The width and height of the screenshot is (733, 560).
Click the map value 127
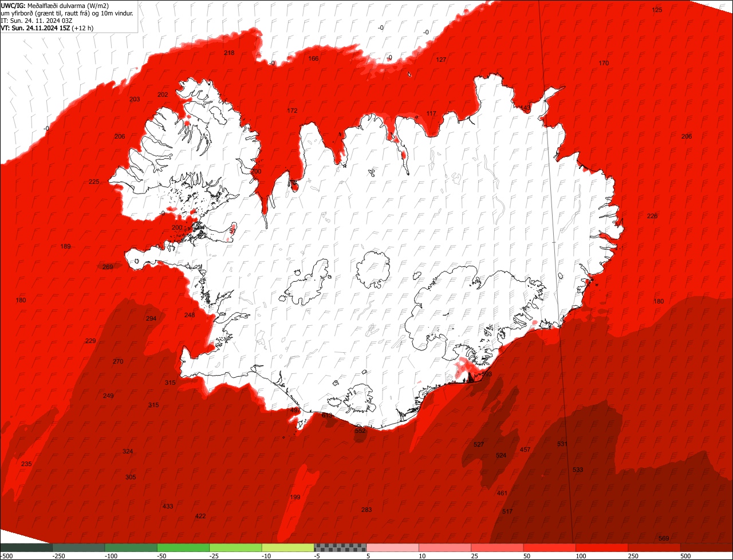point(441,60)
